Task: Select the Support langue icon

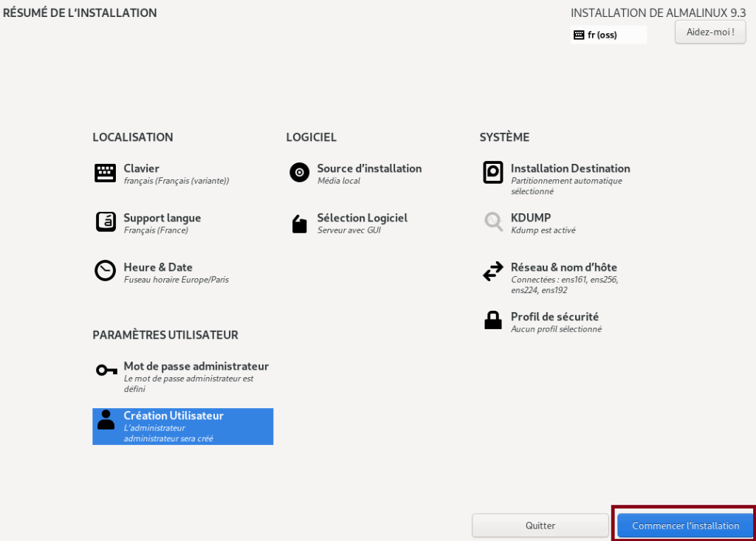Action: (104, 222)
